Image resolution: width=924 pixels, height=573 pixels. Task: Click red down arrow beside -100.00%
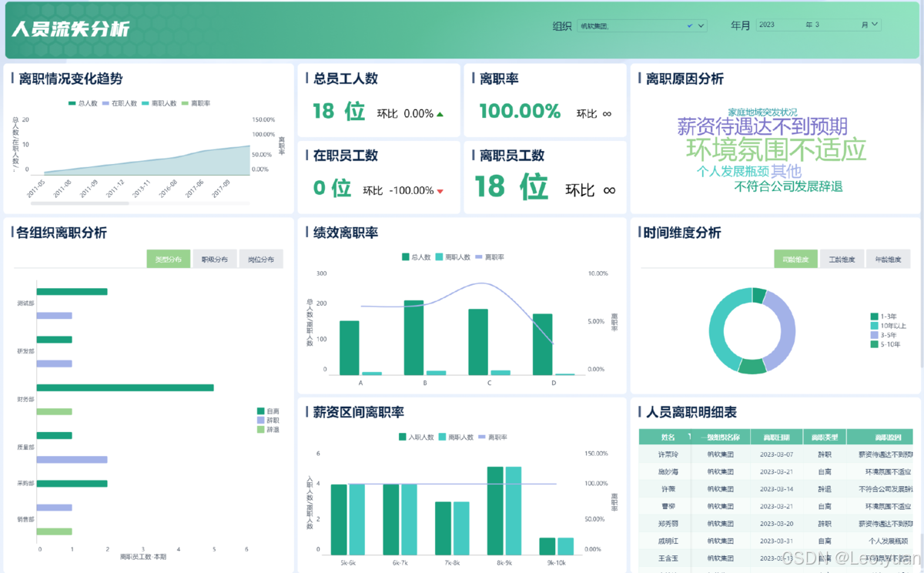pos(440,191)
